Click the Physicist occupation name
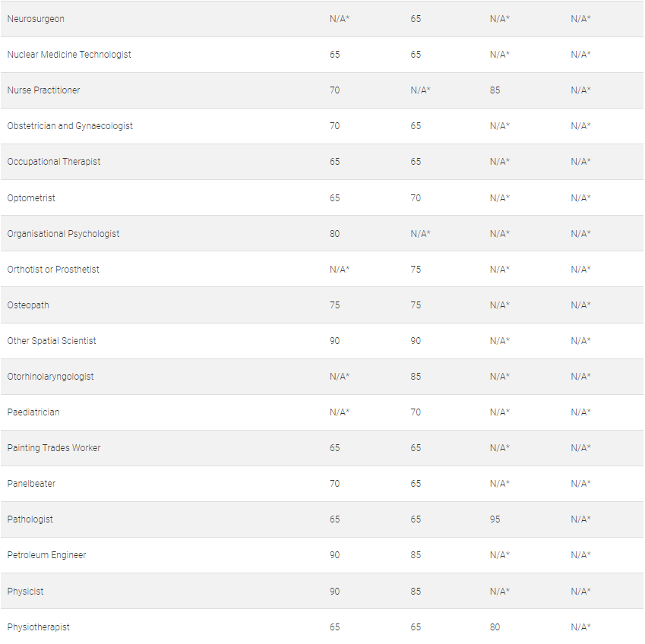Image resolution: width=645 pixels, height=644 pixels. pyautogui.click(x=26, y=592)
